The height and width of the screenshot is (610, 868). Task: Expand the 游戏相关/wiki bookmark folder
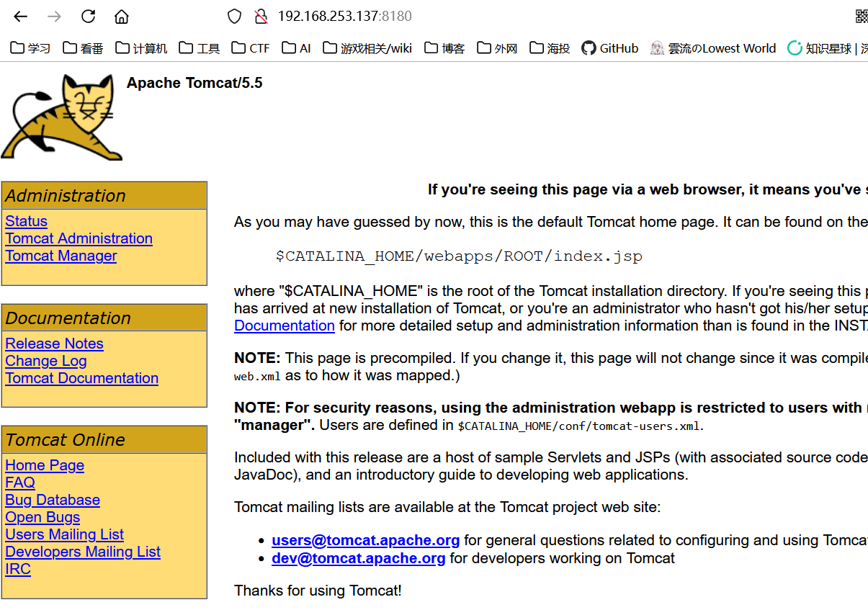(367, 48)
